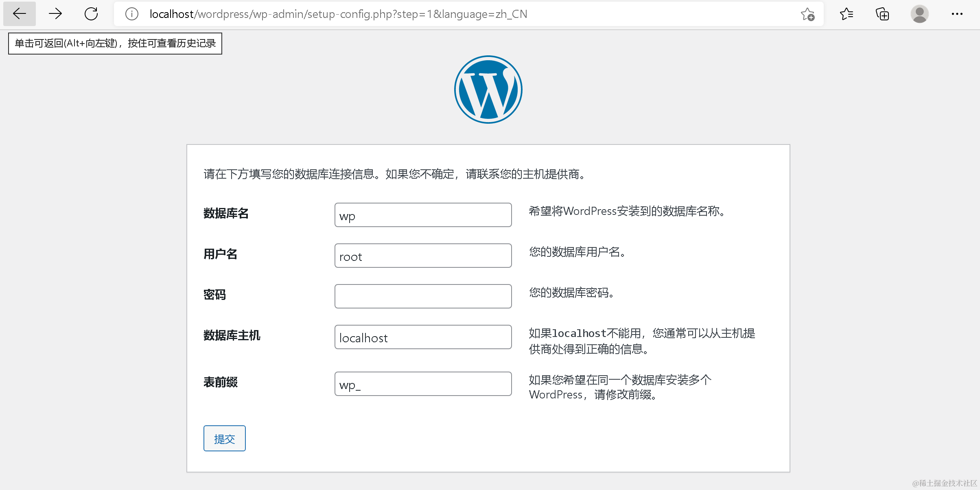Open the browser settings three-dot menu

(x=957, y=14)
